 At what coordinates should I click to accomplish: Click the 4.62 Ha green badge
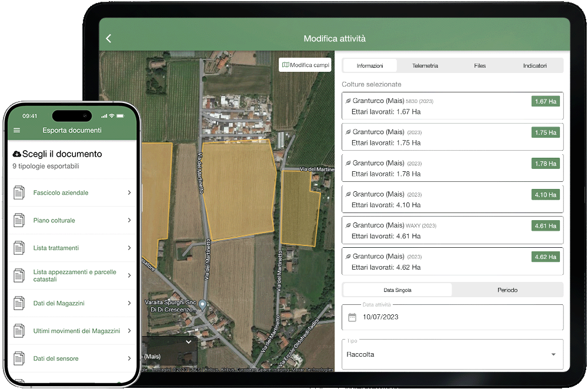coord(545,257)
